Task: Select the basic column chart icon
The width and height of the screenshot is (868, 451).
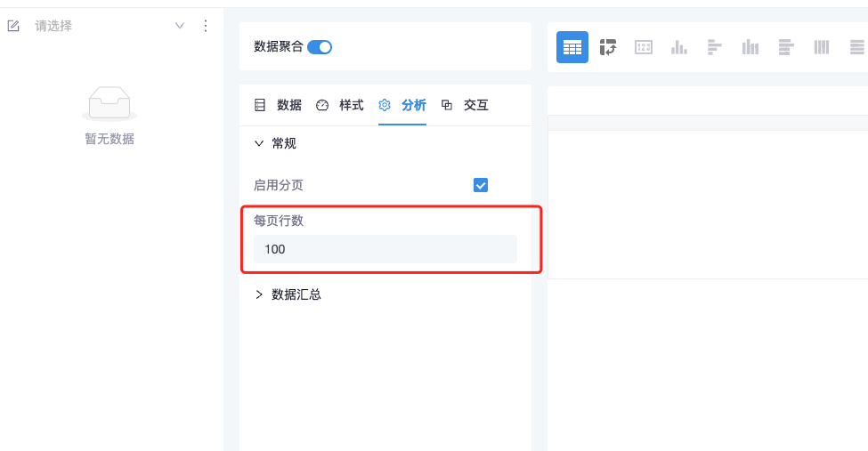Action: [678, 47]
